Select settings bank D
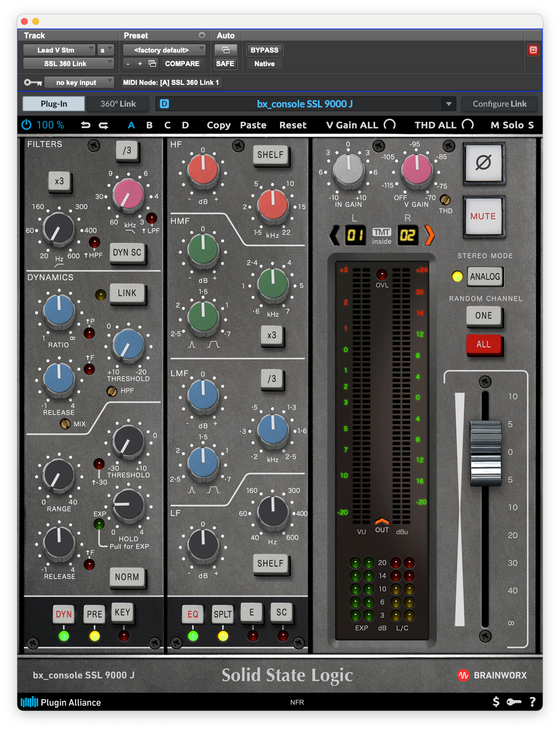The height and width of the screenshot is (731, 560). 185,125
